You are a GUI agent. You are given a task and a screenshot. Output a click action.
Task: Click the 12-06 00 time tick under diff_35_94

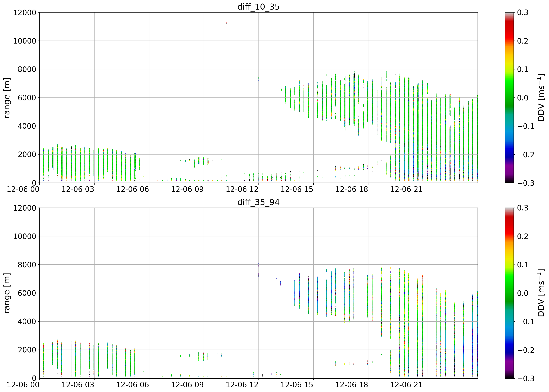[x=23, y=385]
